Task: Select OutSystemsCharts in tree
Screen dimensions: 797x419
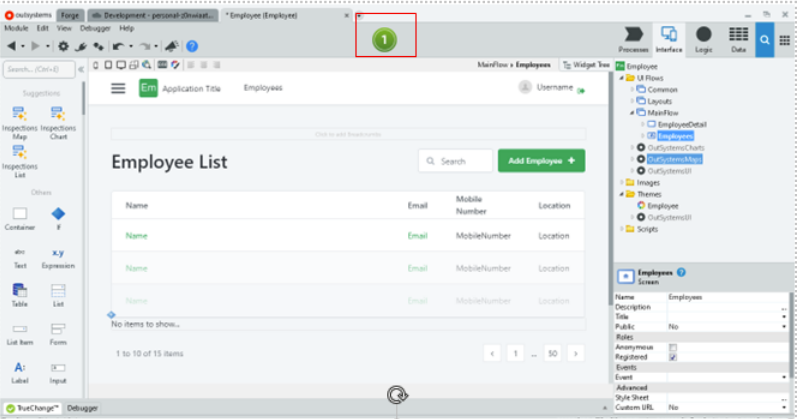Action: coord(676,148)
